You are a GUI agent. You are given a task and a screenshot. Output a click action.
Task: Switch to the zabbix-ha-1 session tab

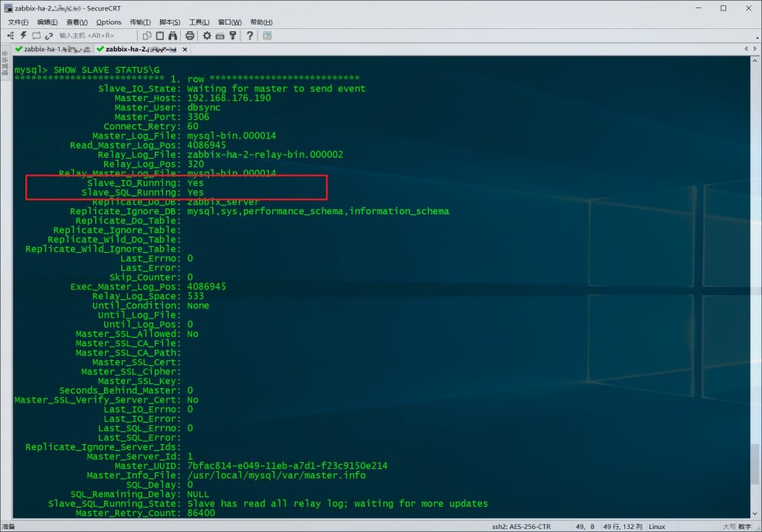coord(53,49)
